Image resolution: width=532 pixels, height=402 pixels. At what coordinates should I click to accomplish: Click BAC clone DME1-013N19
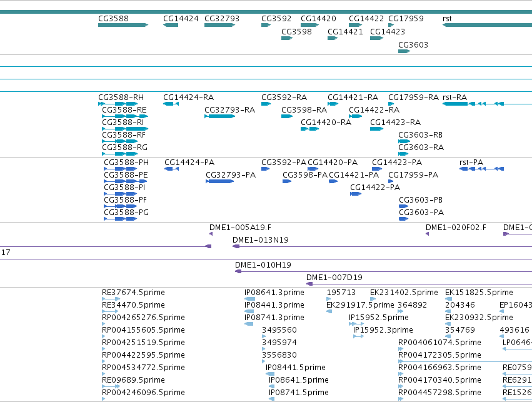pos(382,246)
